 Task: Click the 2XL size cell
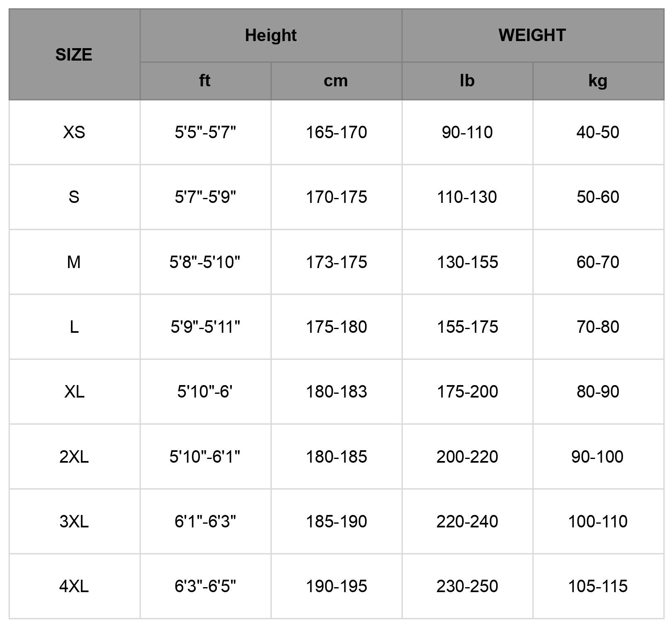pyautogui.click(x=74, y=457)
